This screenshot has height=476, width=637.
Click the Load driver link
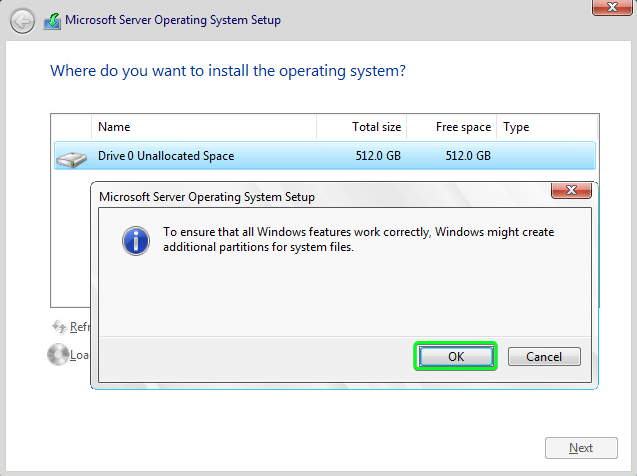coord(79,355)
